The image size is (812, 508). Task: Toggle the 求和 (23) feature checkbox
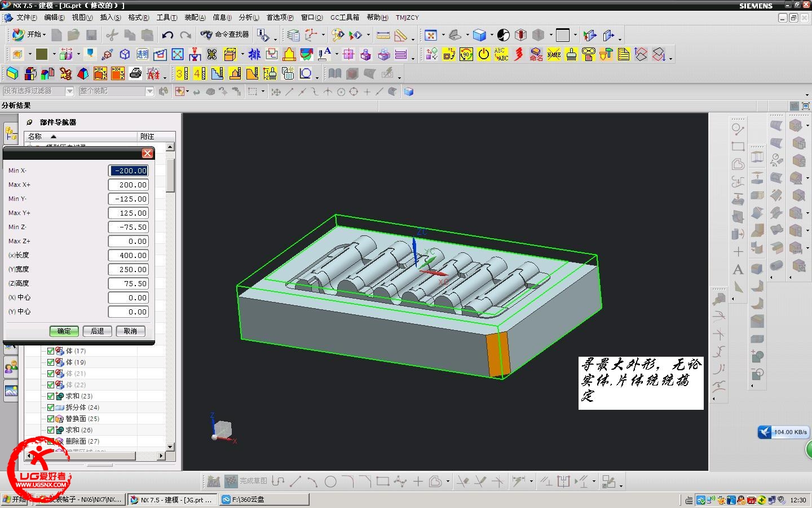[x=51, y=396]
